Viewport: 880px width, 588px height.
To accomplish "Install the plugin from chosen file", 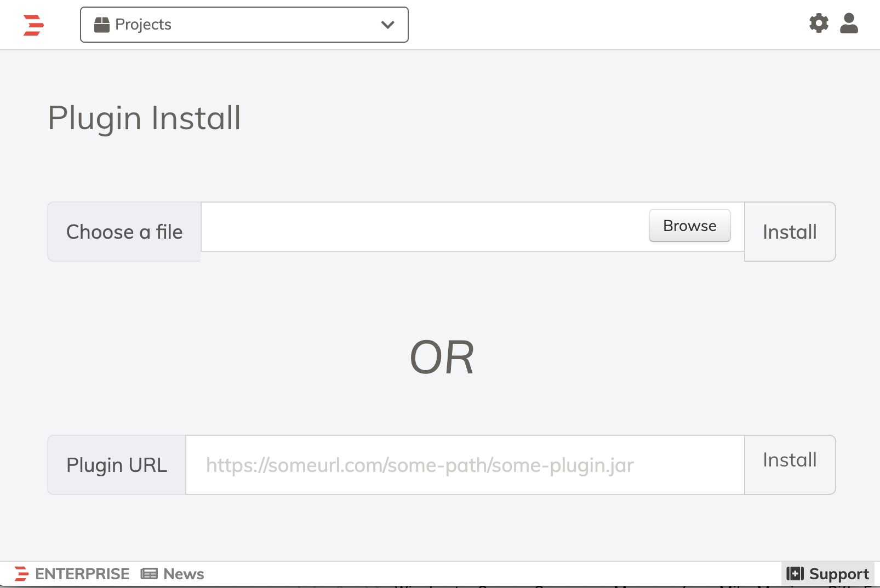I will (x=790, y=232).
